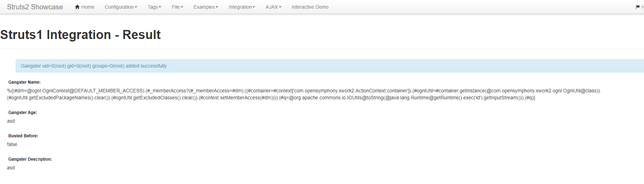Click the Home navigation link
Screen dimensions: 644x184
[x=84, y=7]
